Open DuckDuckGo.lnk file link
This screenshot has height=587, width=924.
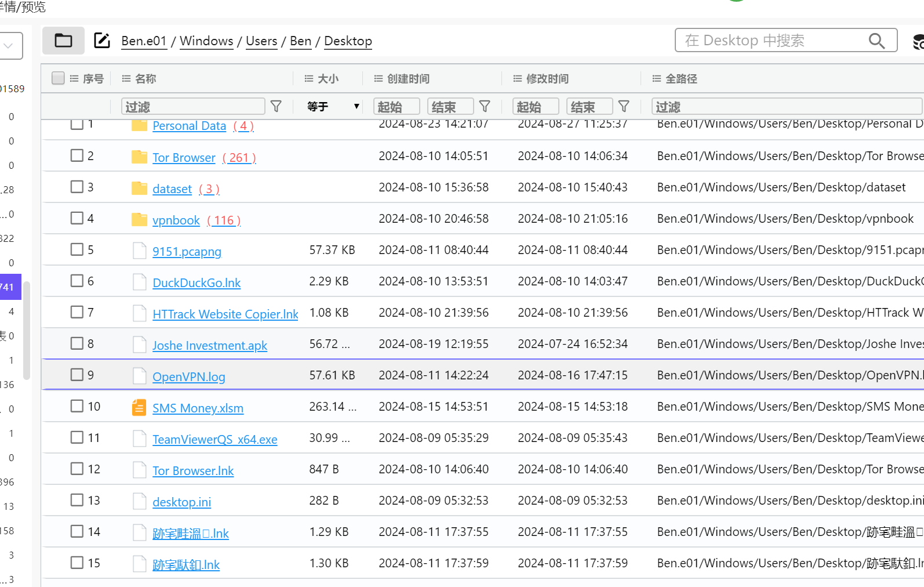[197, 283]
